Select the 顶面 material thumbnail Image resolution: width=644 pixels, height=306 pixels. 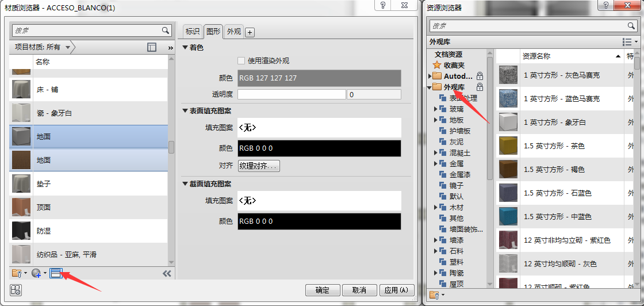21,208
